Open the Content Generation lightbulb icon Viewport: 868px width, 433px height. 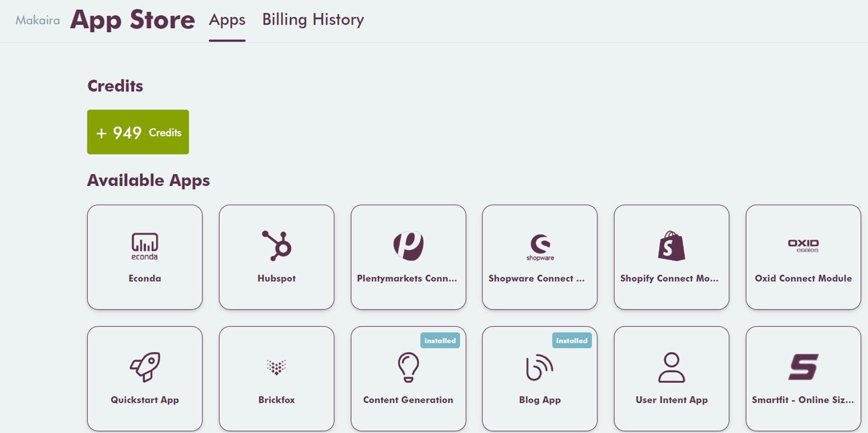click(x=408, y=367)
